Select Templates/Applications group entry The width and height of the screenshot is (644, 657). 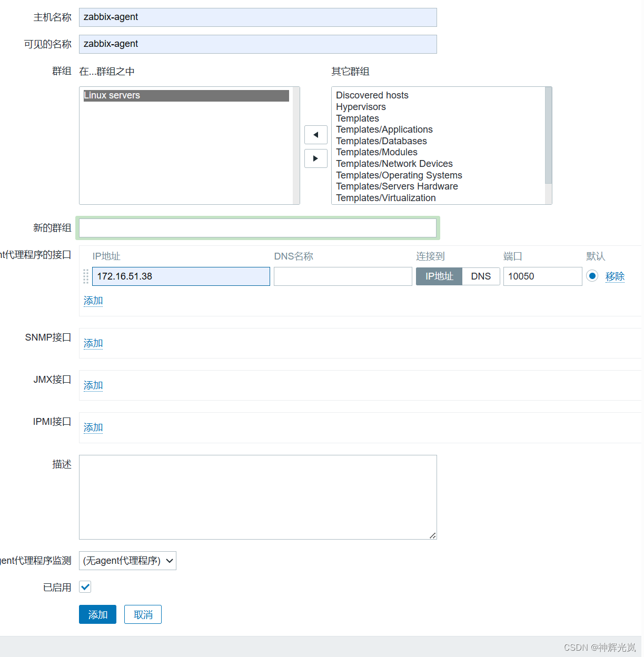[384, 130]
